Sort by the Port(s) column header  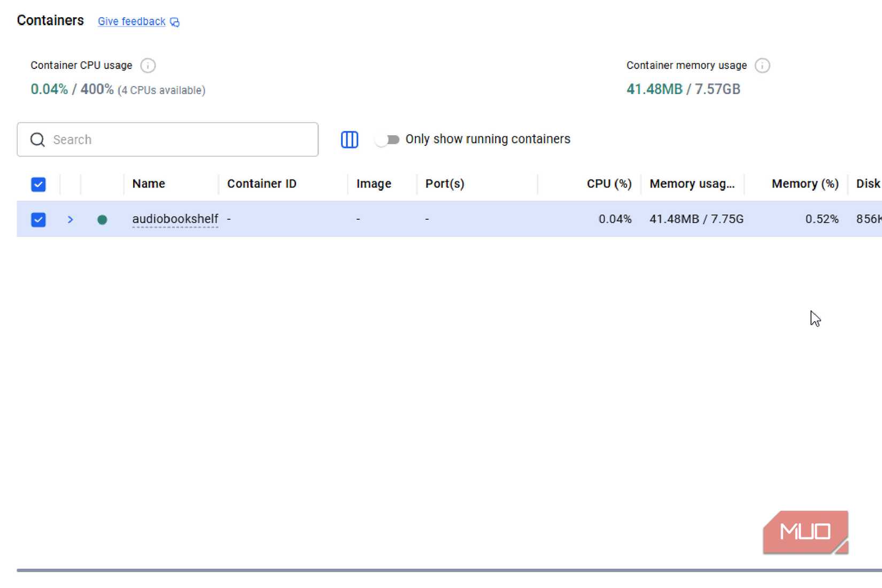[x=445, y=184]
